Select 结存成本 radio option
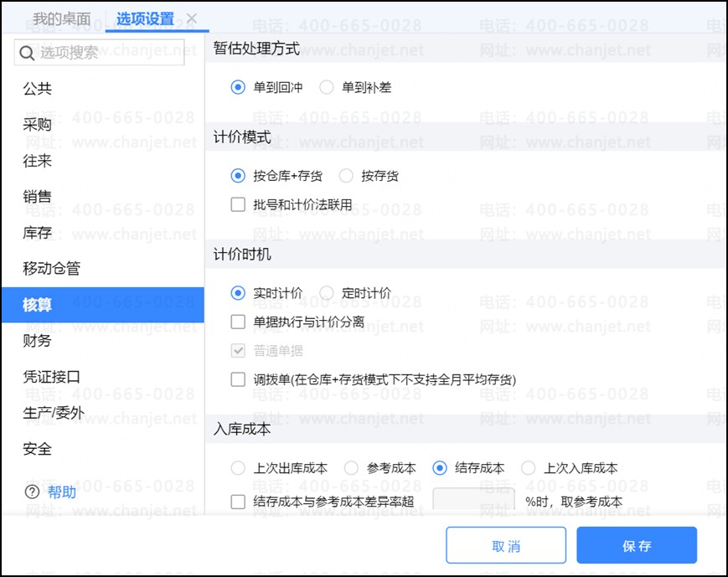This screenshot has height=577, width=728. 440,468
